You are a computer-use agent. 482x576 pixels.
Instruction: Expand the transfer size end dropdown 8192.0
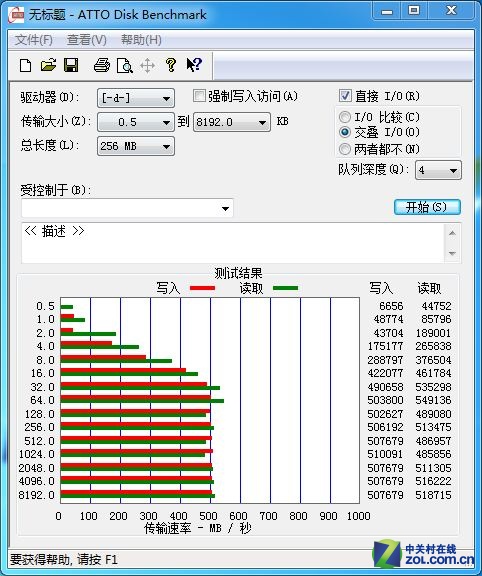[232, 122]
